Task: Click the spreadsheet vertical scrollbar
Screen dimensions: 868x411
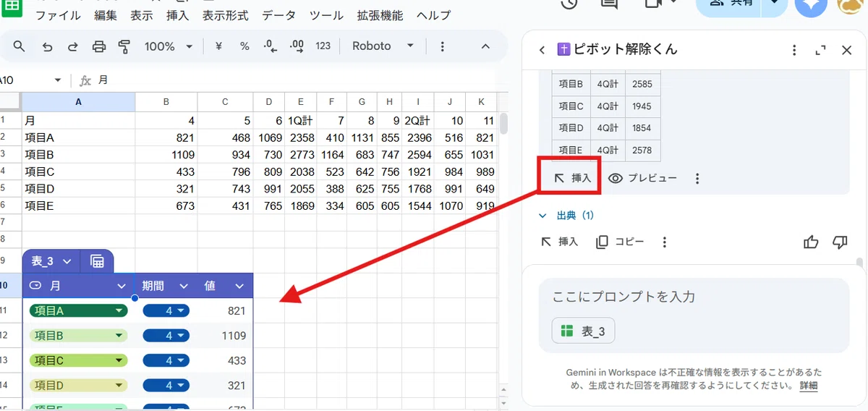Action: coord(503,124)
